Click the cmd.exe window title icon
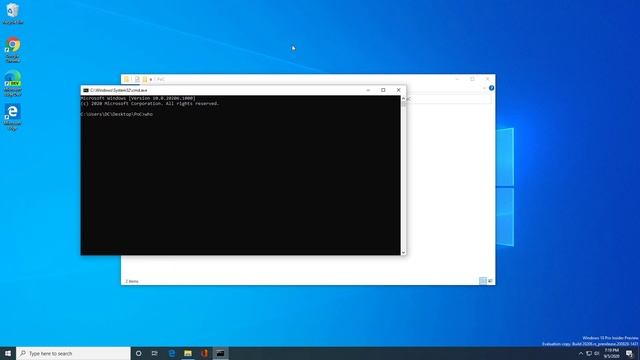The width and height of the screenshot is (640, 360). [x=86, y=90]
